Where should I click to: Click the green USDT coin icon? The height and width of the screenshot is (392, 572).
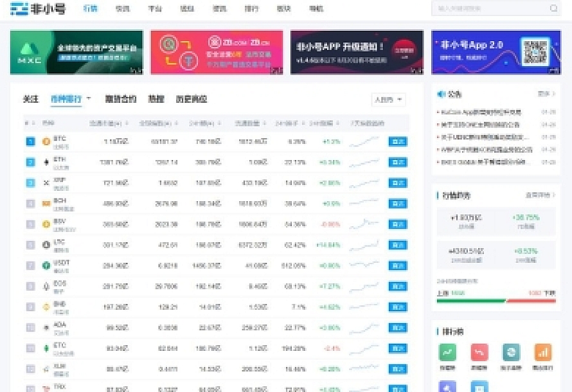tap(46, 265)
